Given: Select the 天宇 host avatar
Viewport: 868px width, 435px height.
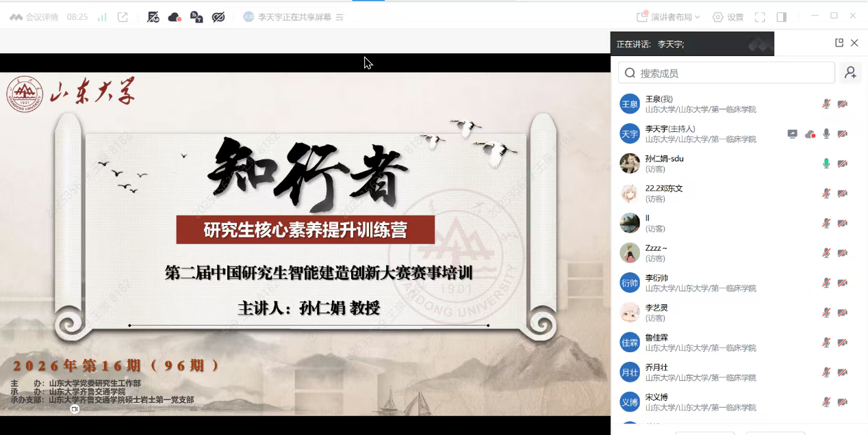Looking at the screenshot, I should (x=630, y=134).
